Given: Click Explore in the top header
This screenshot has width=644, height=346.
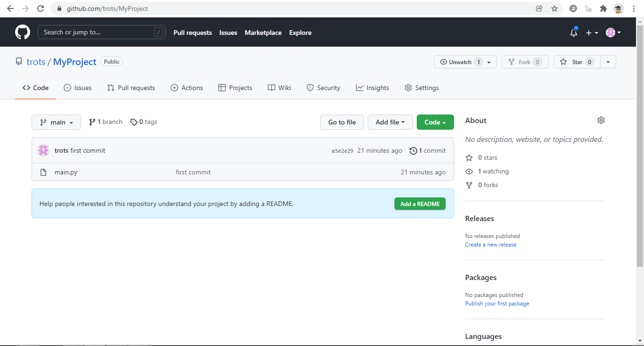Looking at the screenshot, I should click(x=300, y=33).
